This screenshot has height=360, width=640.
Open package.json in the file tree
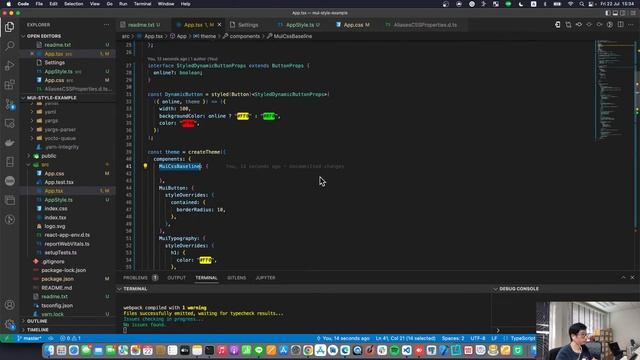(58, 279)
